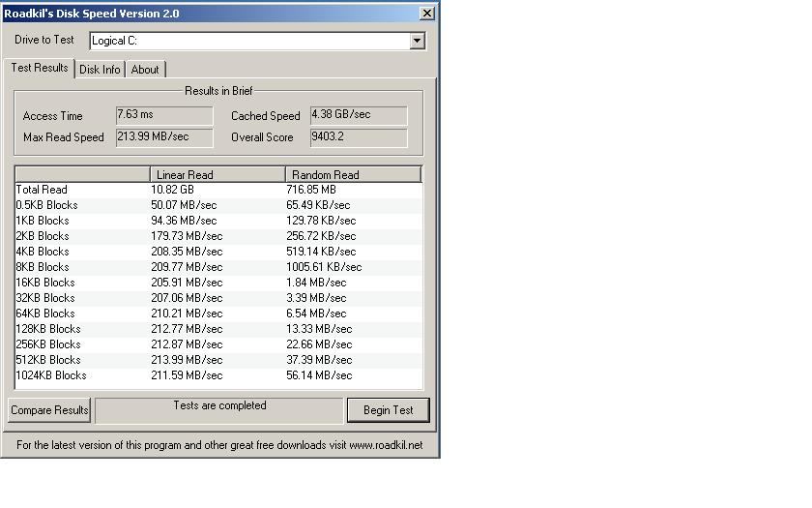Select the 128KB Blocks row
Screen dimensions: 812x508
[218, 329]
